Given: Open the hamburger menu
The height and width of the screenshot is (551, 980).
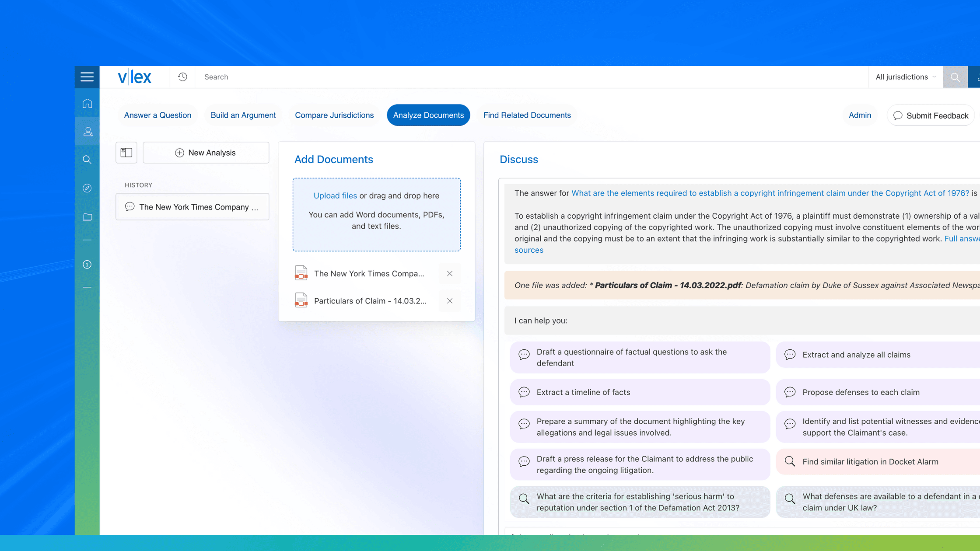Looking at the screenshot, I should (87, 77).
